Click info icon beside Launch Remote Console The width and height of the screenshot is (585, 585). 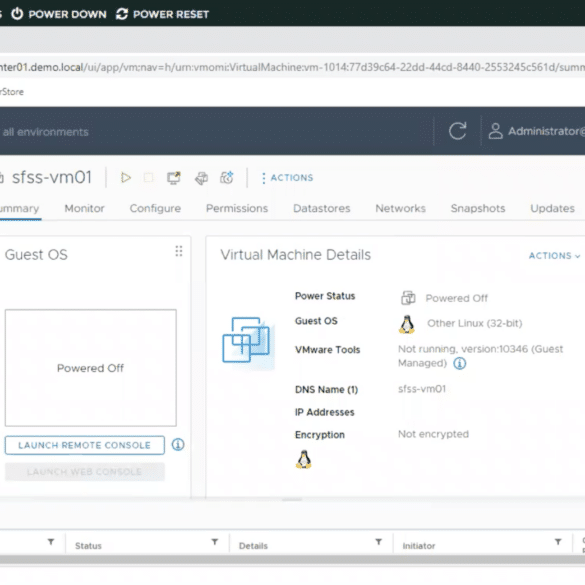pos(178,444)
